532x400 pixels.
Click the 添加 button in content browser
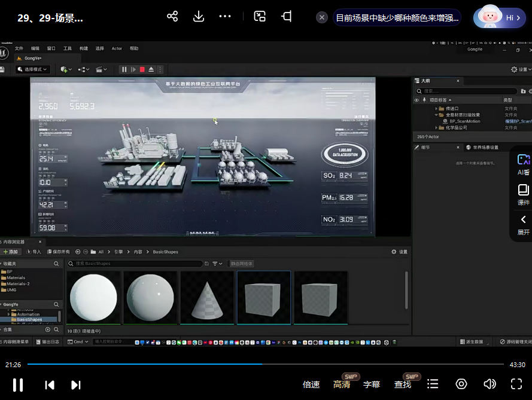tap(11, 252)
